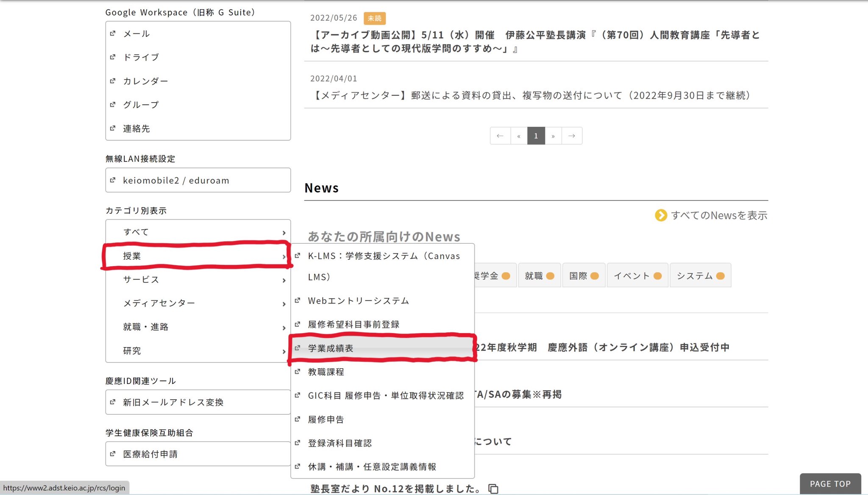This screenshot has height=495, width=868.
Task: Toggle the 国際 news filter
Action: click(x=584, y=275)
